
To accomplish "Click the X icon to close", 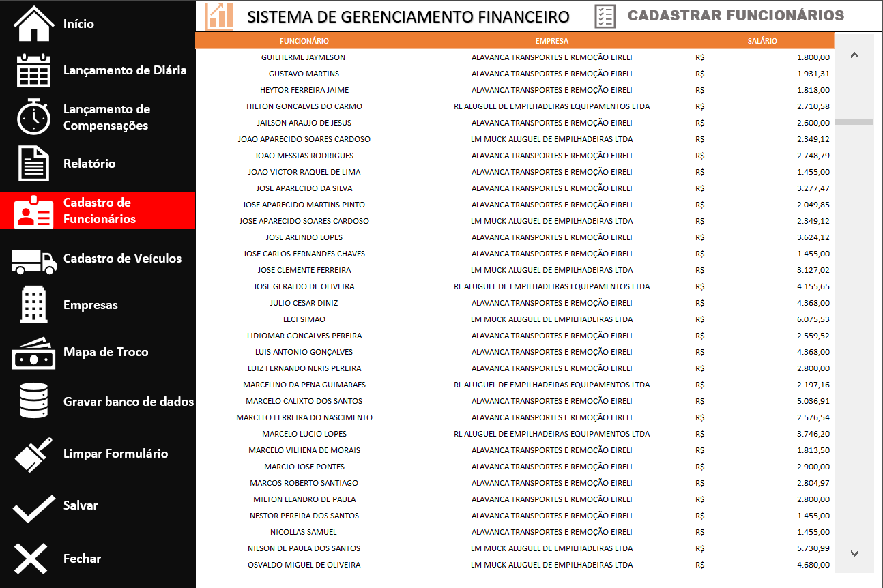I will click(x=31, y=559).
